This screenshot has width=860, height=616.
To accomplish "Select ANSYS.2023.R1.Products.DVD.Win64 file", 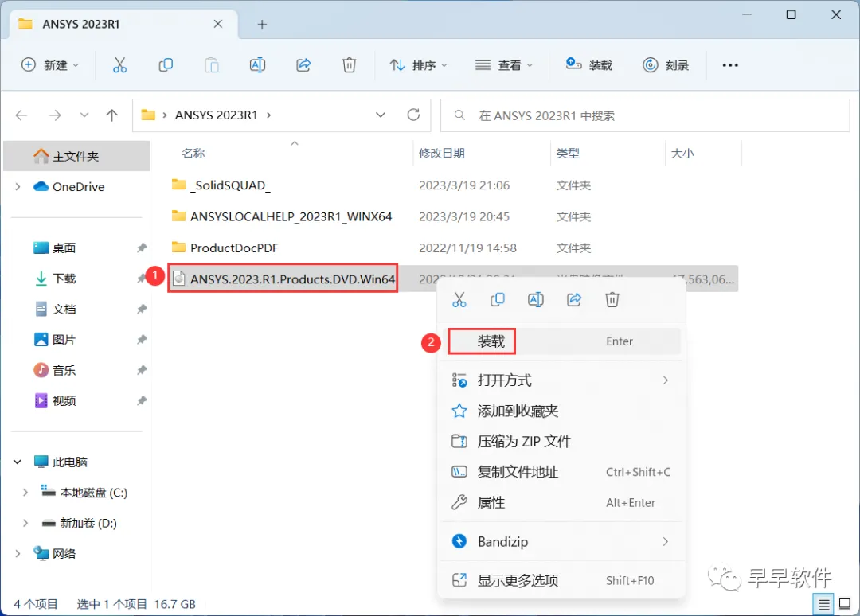I will click(283, 279).
